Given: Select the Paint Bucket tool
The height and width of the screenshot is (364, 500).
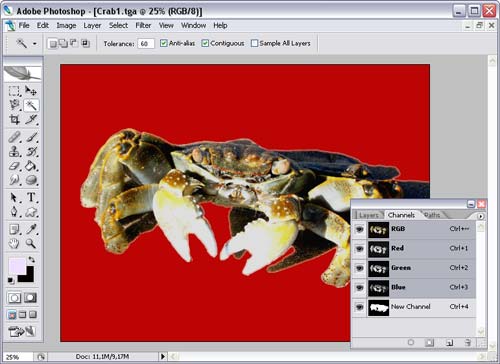Looking at the screenshot, I should (x=31, y=166).
